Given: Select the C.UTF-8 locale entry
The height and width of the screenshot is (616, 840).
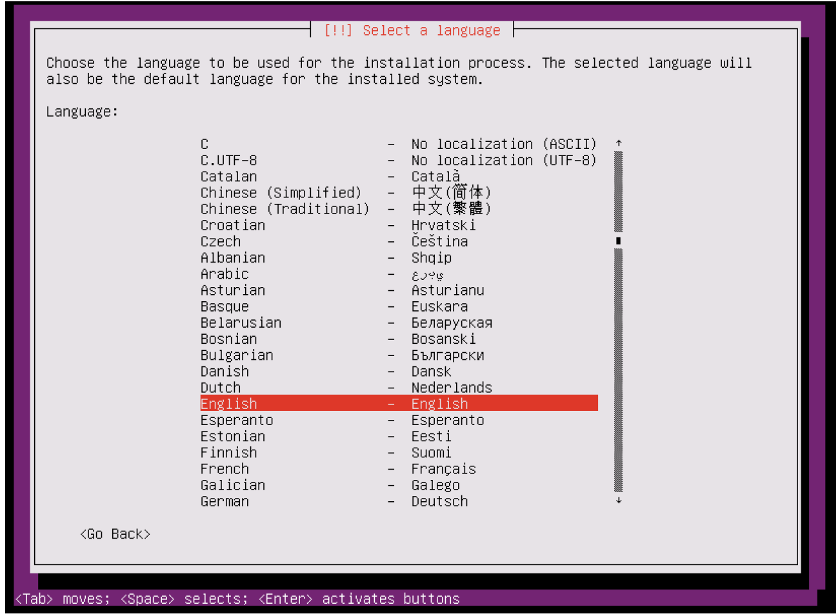Looking at the screenshot, I should (x=399, y=160).
